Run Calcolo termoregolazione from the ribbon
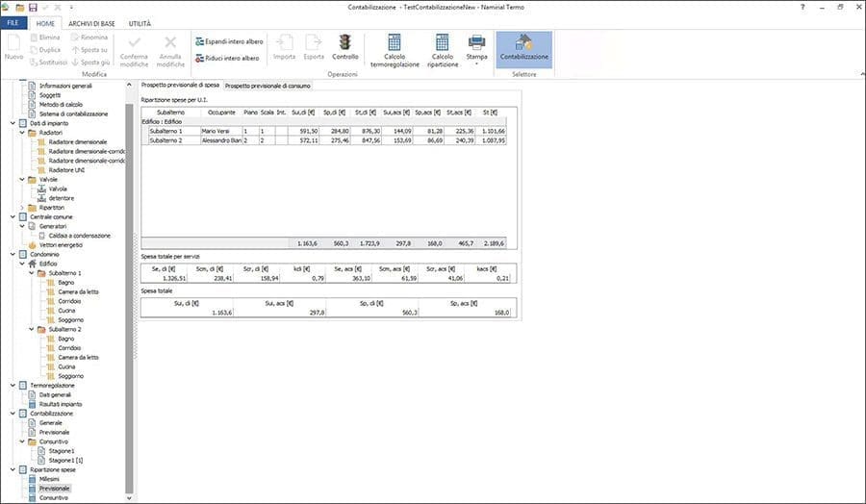Image resolution: width=866 pixels, height=504 pixels. [x=395, y=48]
